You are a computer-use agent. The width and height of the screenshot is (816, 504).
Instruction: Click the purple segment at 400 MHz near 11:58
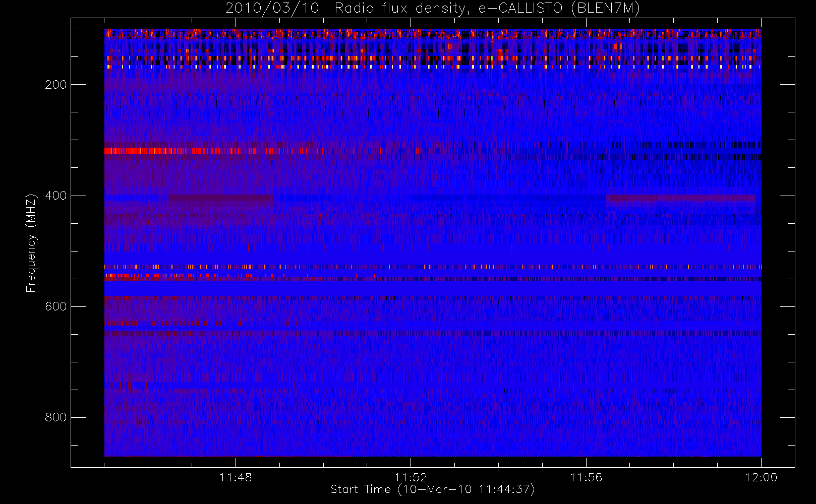tap(681, 198)
